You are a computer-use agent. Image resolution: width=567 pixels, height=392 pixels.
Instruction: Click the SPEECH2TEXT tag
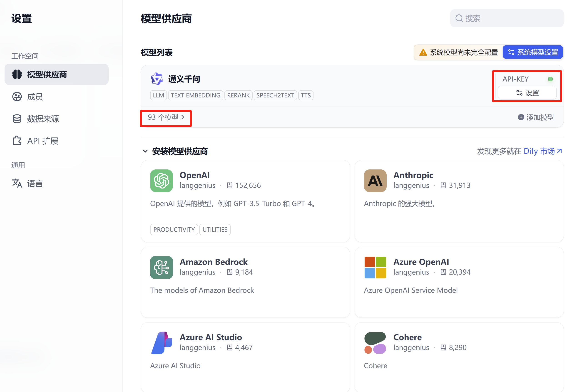click(x=275, y=95)
